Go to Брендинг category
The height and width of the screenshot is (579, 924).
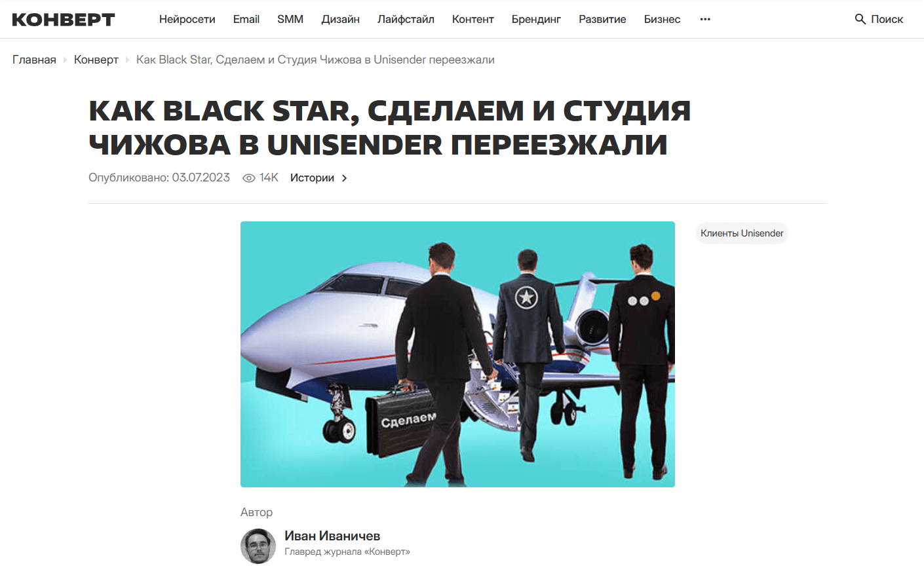[x=536, y=19]
